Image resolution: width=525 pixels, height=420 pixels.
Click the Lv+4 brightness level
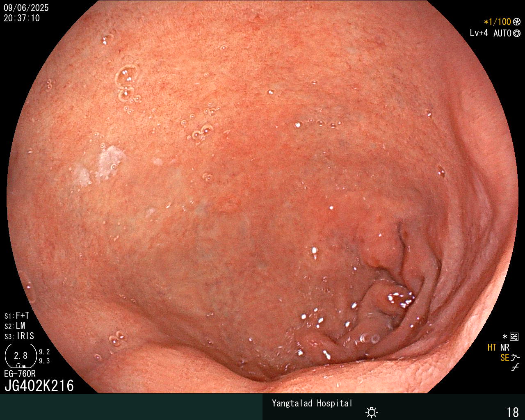479,33
